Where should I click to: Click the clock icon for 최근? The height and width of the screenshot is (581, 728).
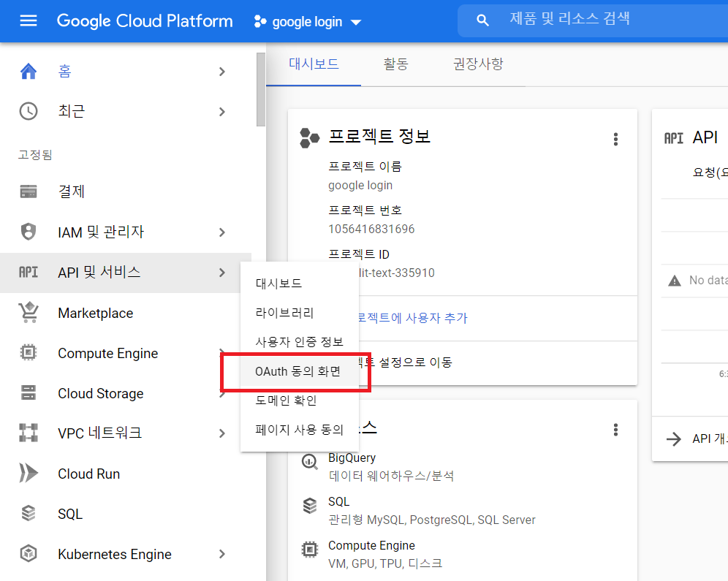click(29, 111)
